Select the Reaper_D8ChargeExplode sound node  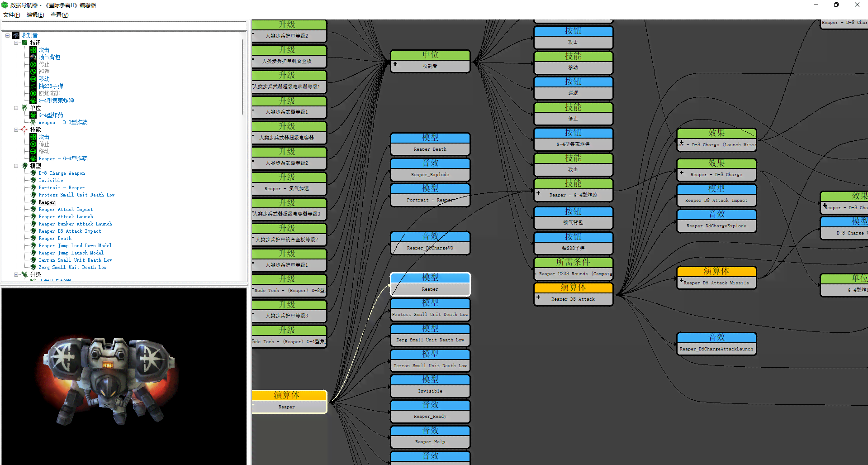[716, 221]
